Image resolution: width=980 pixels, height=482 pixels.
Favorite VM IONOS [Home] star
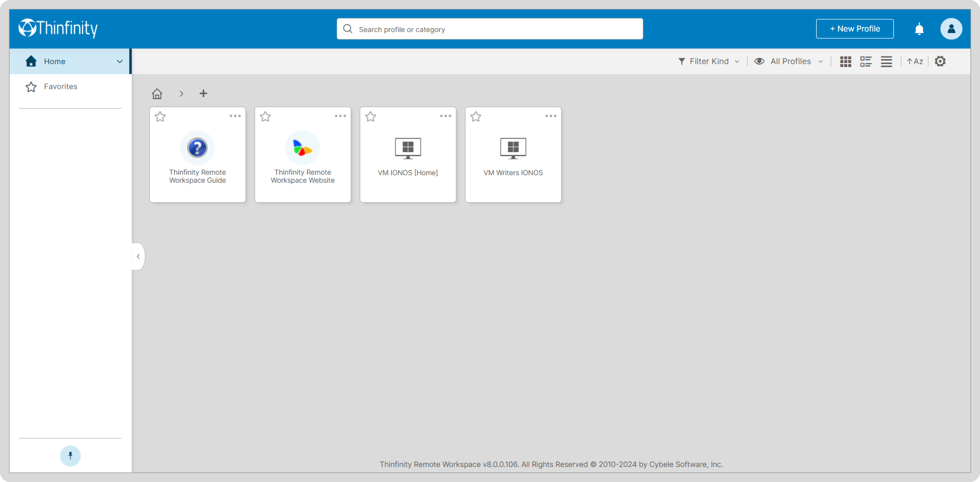[371, 116]
